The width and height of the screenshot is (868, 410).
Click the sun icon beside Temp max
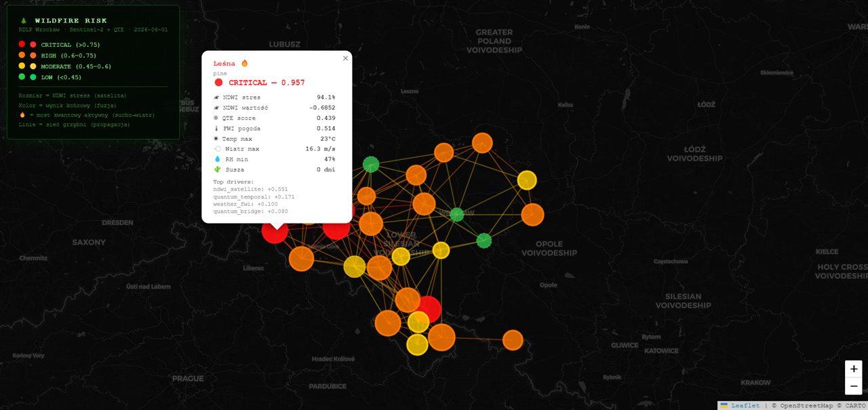(x=216, y=138)
